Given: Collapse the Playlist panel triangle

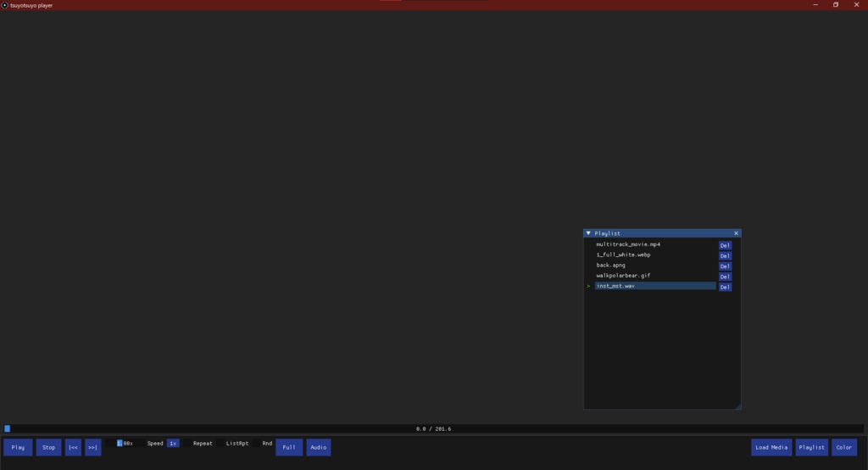Looking at the screenshot, I should click(588, 233).
